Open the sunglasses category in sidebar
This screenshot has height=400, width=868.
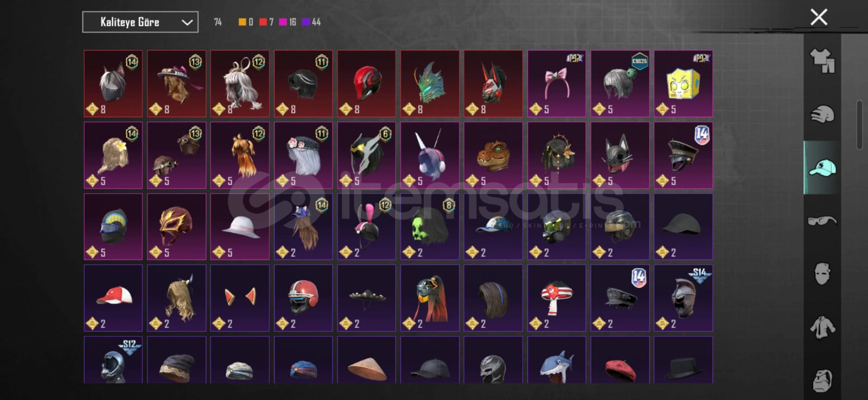(822, 221)
